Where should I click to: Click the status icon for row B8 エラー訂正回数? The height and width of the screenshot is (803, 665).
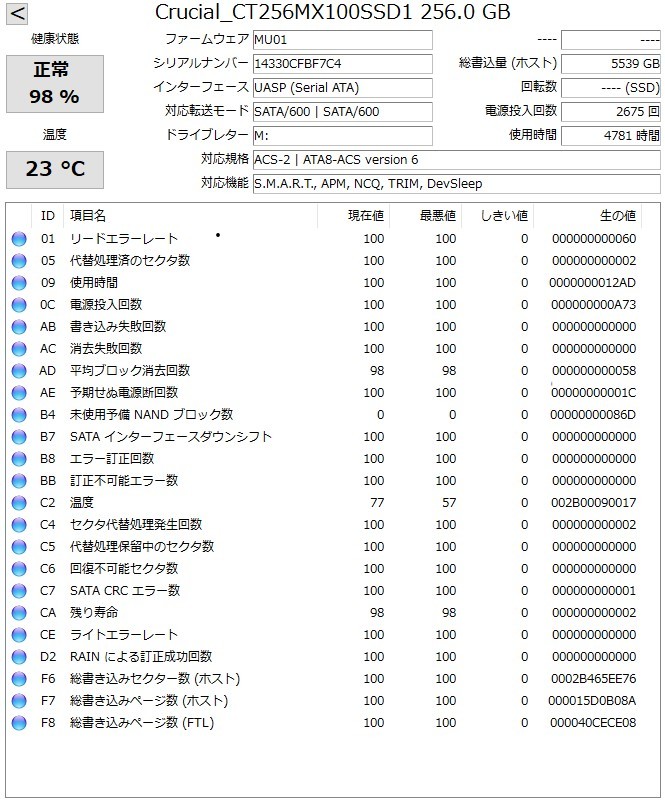(x=19, y=459)
